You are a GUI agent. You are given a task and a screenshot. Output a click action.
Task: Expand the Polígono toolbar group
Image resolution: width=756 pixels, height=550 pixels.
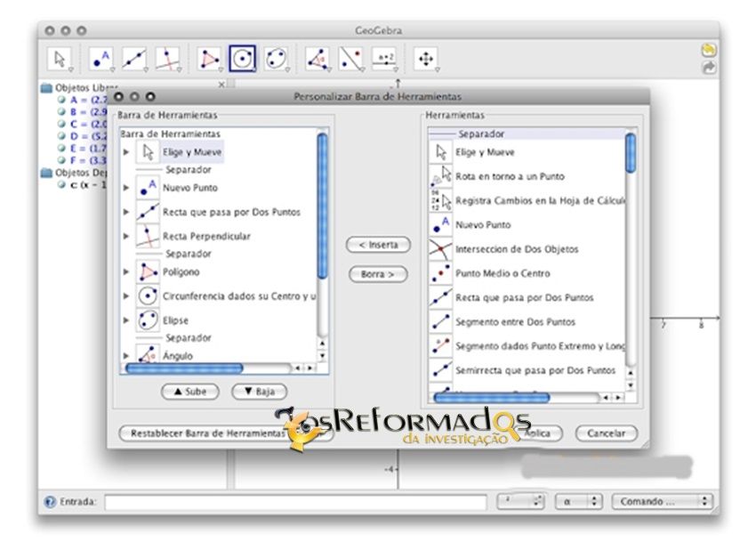coord(126,272)
